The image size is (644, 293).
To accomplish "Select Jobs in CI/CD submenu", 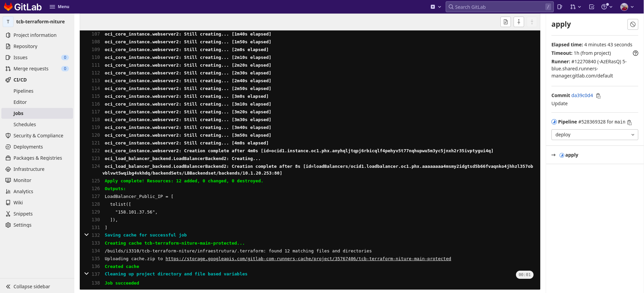I will click(37, 113).
